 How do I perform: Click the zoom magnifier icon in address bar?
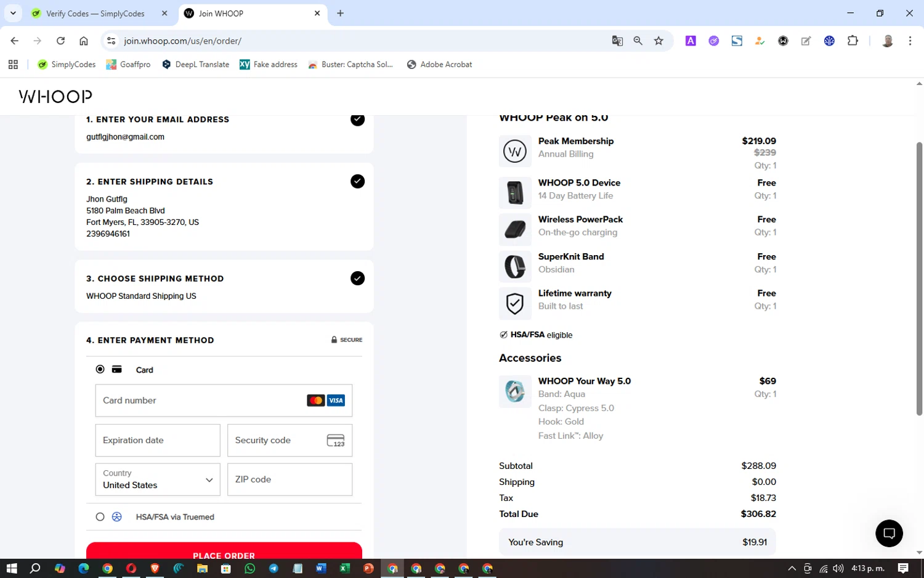click(x=638, y=41)
